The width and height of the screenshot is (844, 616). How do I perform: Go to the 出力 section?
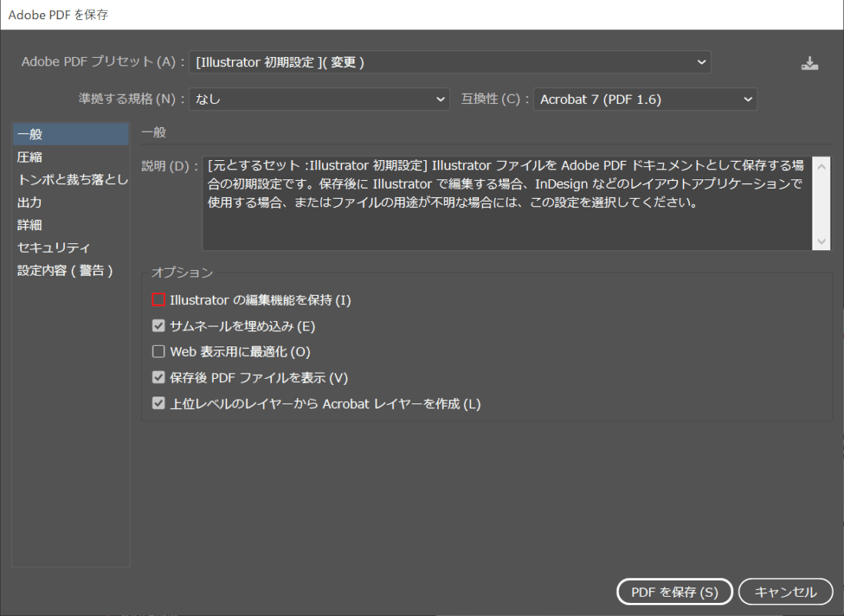[71, 203]
